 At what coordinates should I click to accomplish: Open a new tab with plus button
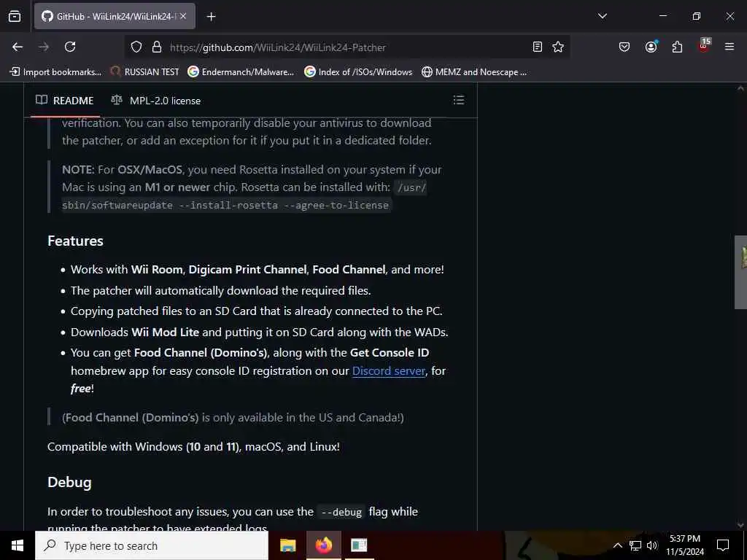click(x=211, y=17)
